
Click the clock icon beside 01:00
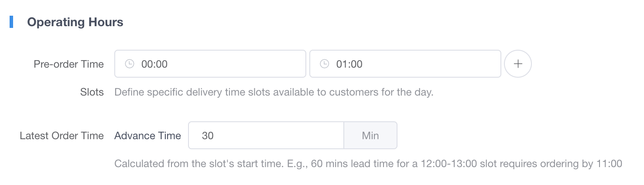(324, 64)
